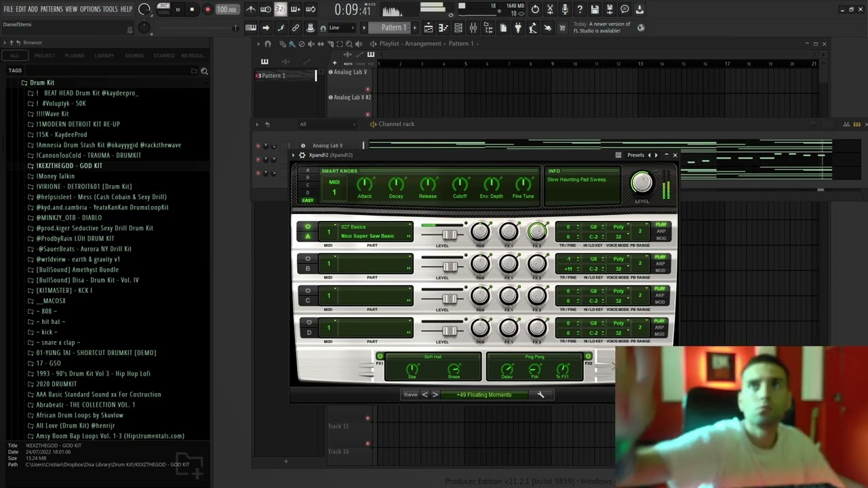Image resolution: width=868 pixels, height=488 pixels.
Task: Click part C level slider handle
Action: click(449, 298)
